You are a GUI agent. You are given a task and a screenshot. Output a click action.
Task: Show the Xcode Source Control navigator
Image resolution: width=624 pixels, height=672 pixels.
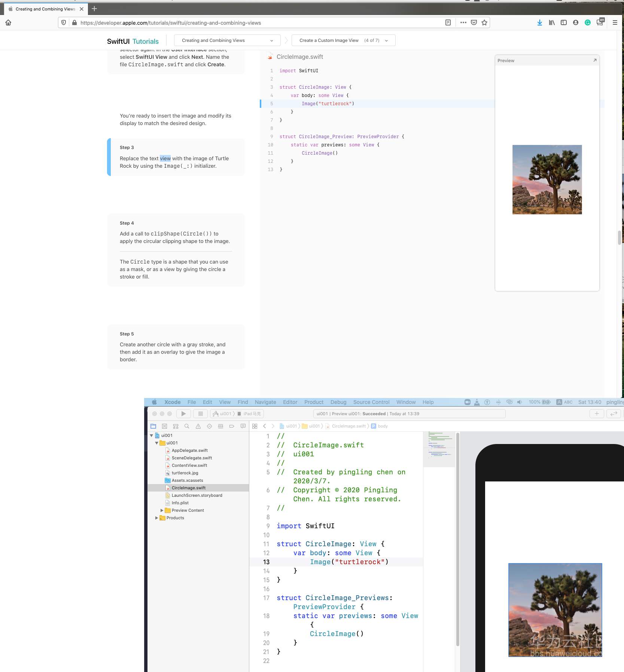164,426
